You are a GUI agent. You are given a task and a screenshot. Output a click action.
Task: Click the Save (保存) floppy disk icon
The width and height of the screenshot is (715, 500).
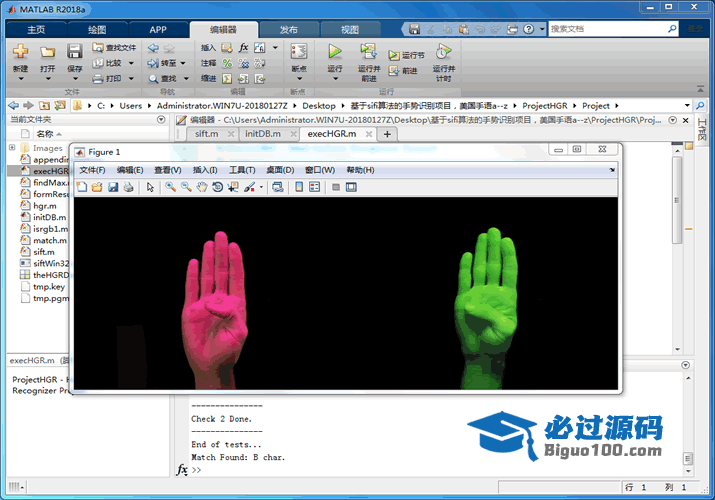click(x=74, y=50)
